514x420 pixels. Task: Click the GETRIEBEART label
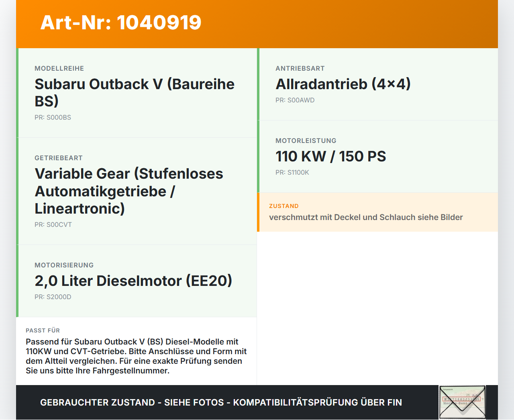59,158
